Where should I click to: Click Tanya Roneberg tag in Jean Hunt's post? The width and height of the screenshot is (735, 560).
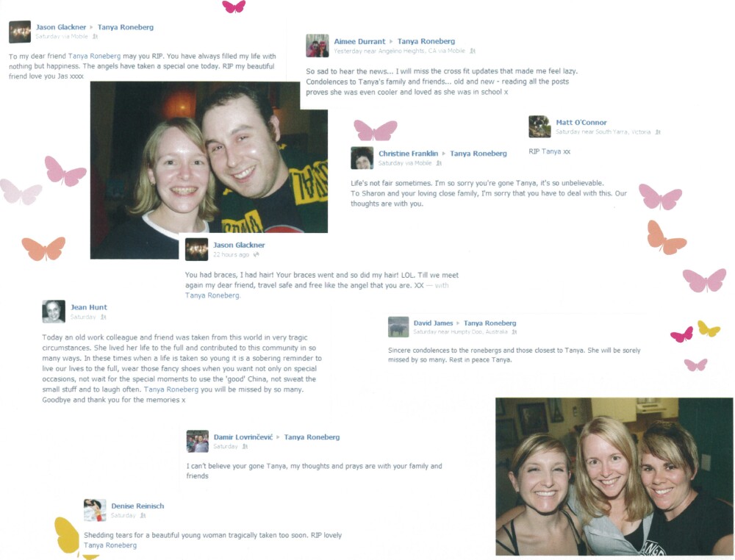[x=171, y=390]
